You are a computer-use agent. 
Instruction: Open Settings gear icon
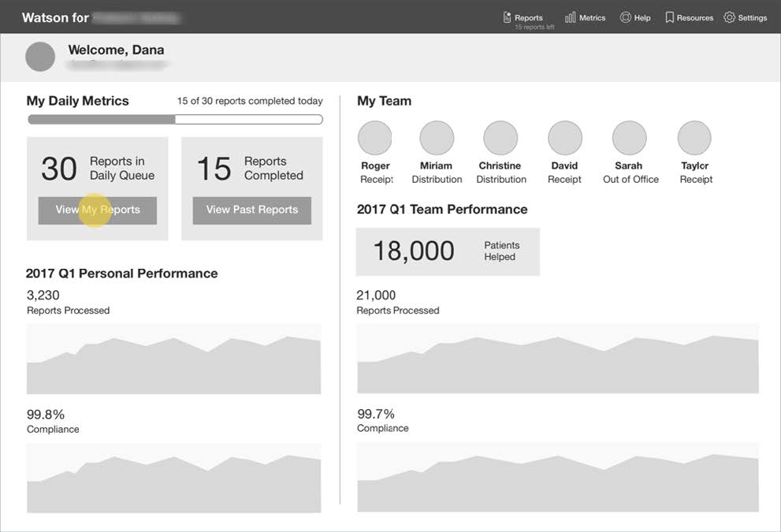(x=729, y=17)
